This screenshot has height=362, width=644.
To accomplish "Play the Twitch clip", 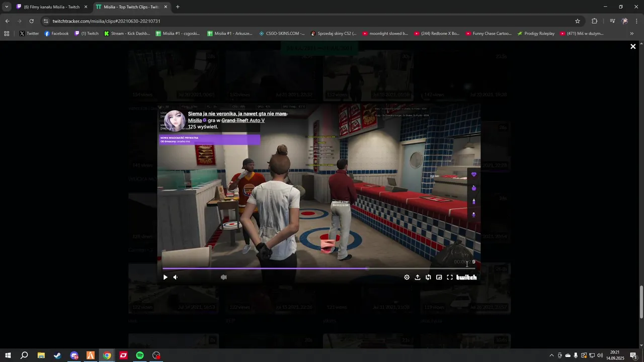I will [165, 277].
